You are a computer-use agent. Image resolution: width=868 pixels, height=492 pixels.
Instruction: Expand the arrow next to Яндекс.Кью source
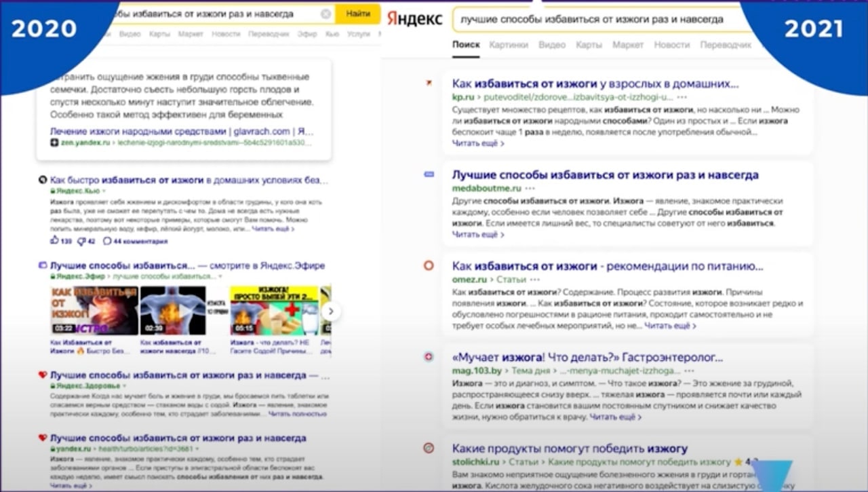tap(104, 191)
